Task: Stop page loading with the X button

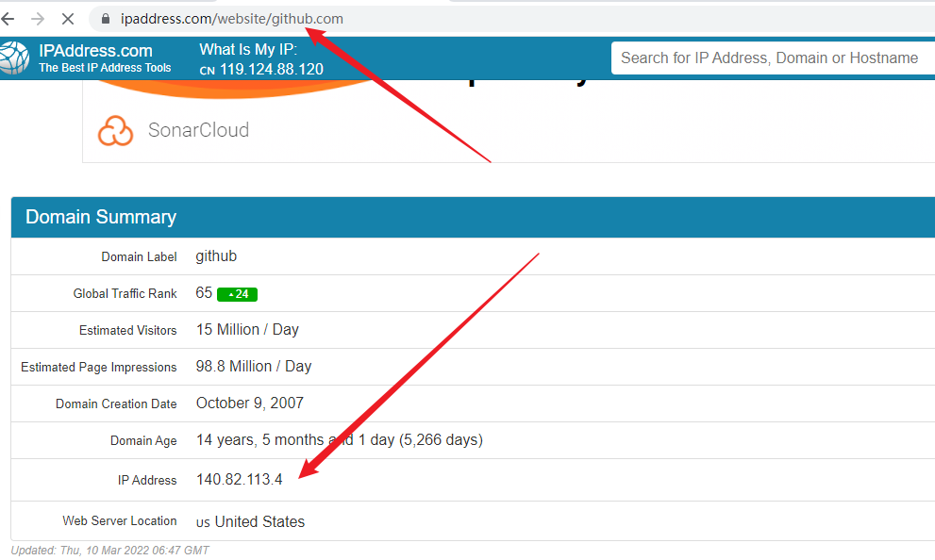Action: (x=68, y=19)
